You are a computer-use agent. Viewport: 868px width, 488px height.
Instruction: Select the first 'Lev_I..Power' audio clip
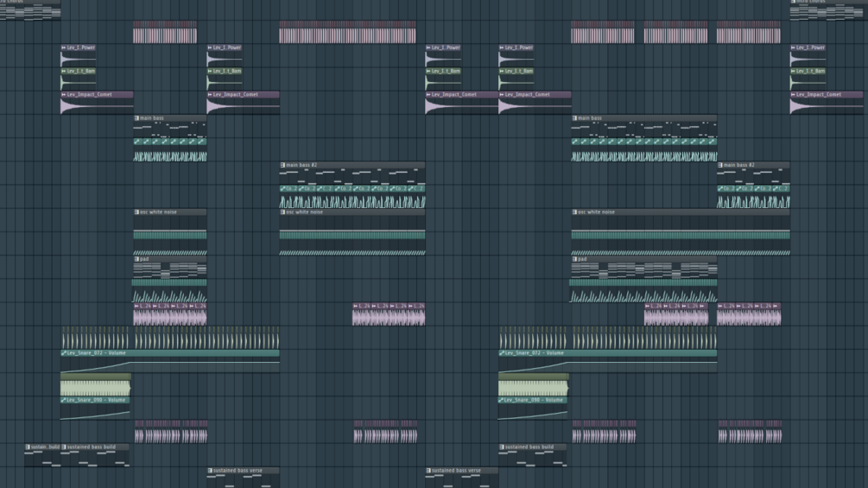pyautogui.click(x=79, y=56)
